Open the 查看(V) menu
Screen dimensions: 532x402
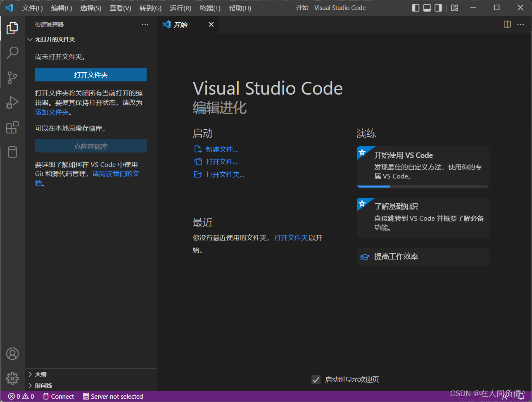tap(120, 8)
